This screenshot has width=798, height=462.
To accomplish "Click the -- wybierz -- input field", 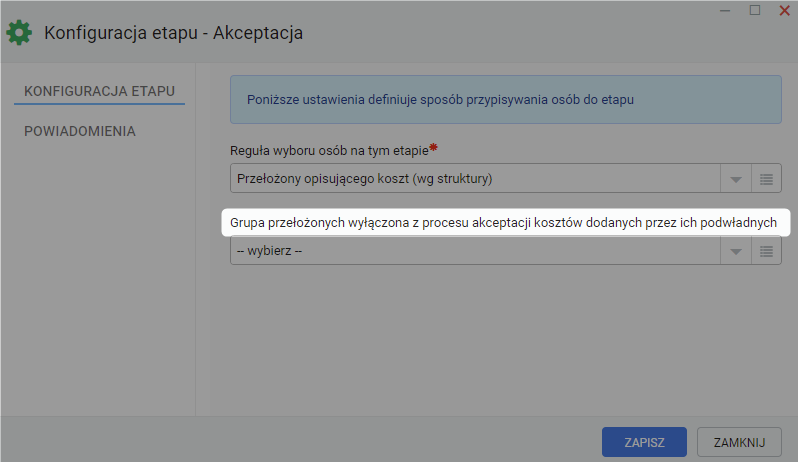I will 475,251.
